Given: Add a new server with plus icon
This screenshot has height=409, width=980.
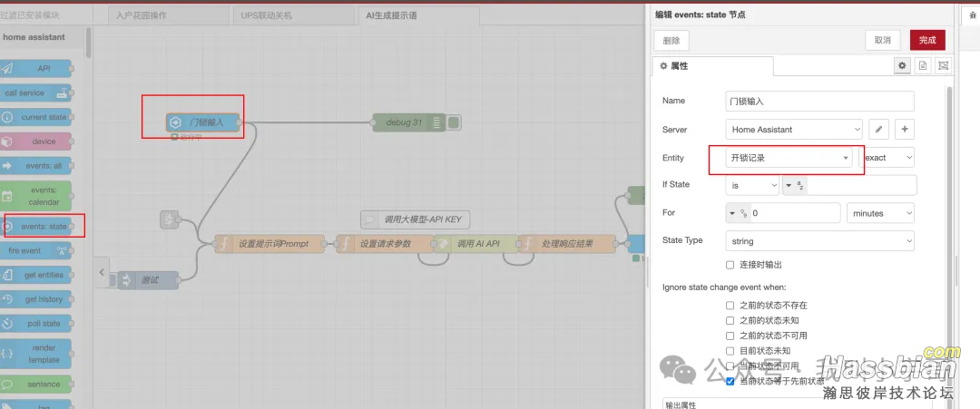Looking at the screenshot, I should pyautogui.click(x=905, y=130).
